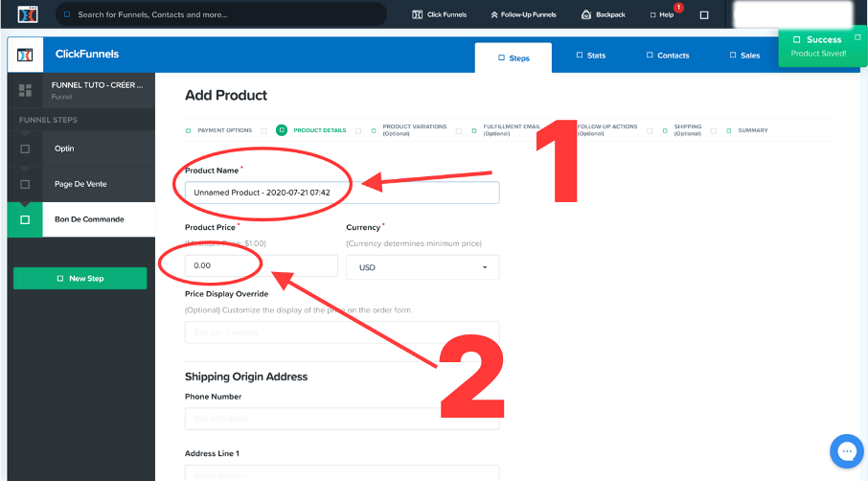Click the Click Funnels menu logo icon

click(418, 14)
